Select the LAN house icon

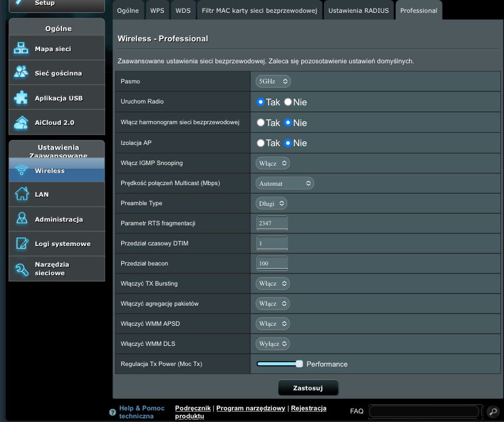tap(21, 194)
